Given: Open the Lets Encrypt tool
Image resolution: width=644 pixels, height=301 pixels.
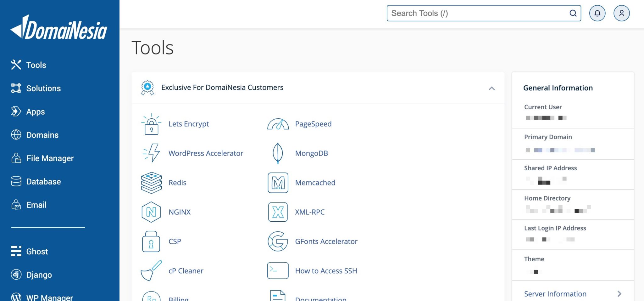Looking at the screenshot, I should point(189,124).
